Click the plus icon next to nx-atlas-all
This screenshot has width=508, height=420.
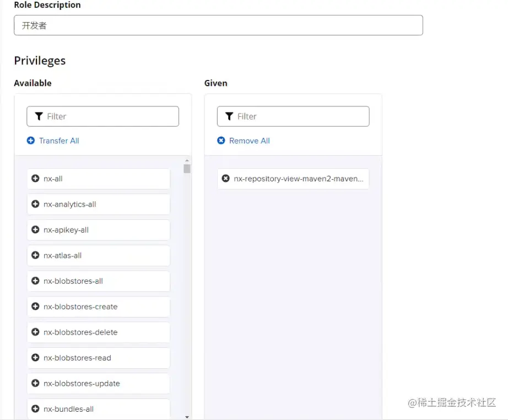(35, 255)
